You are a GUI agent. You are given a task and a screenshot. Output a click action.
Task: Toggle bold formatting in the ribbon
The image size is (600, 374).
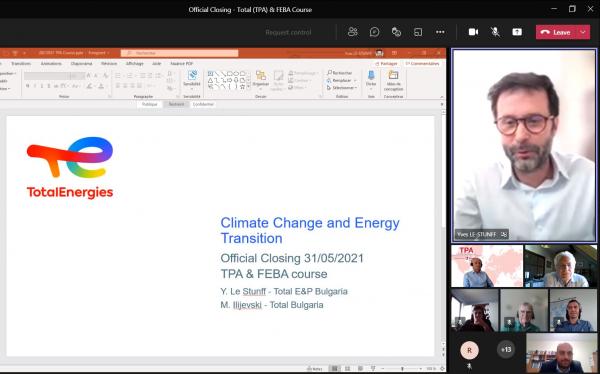[28, 86]
